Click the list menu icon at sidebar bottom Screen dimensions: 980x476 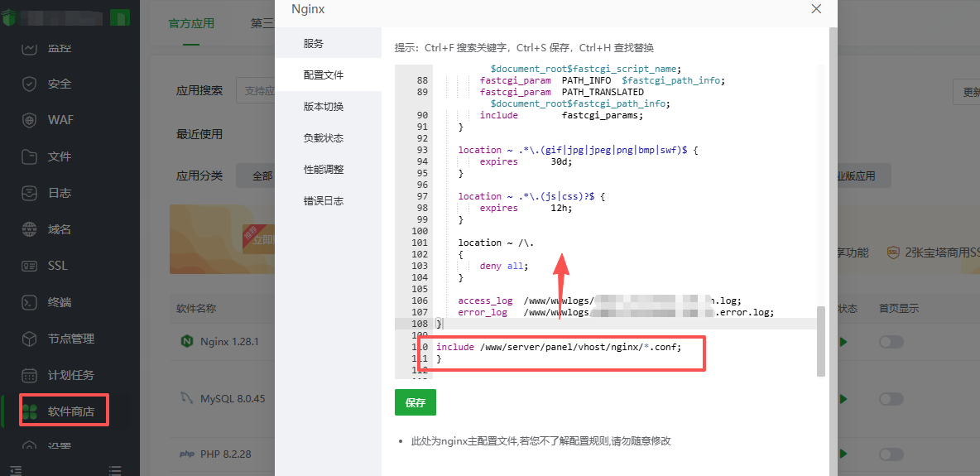114,470
